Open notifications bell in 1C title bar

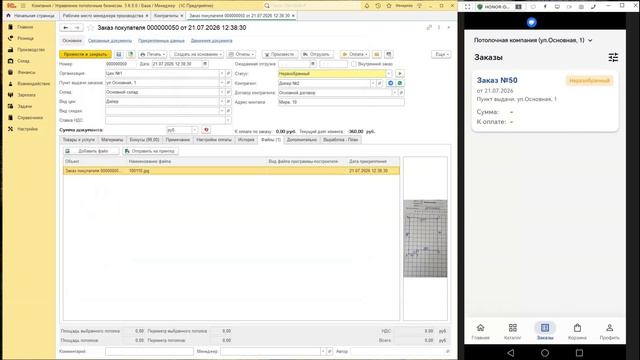pyautogui.click(x=367, y=6)
